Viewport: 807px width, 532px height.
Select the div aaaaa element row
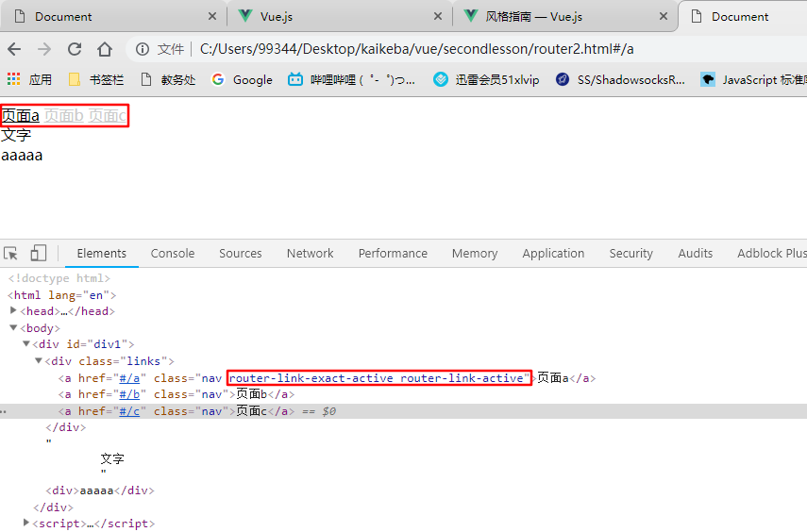click(99, 490)
